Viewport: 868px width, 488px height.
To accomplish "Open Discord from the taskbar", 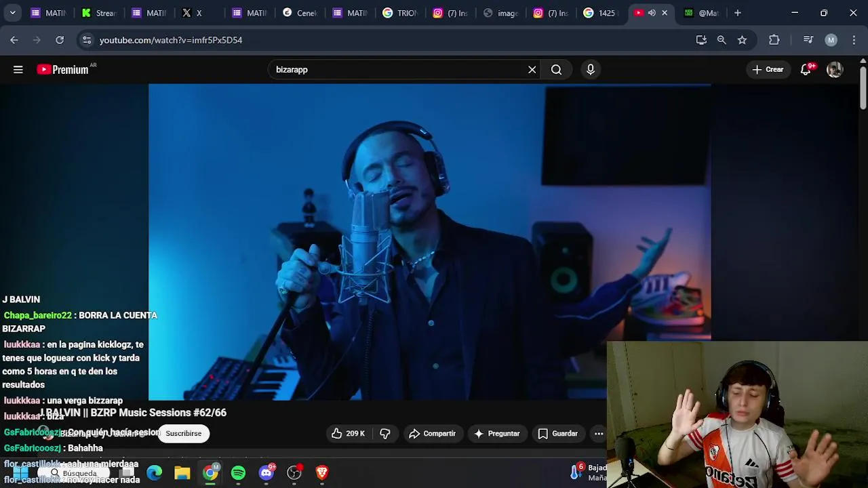I will tap(267, 472).
